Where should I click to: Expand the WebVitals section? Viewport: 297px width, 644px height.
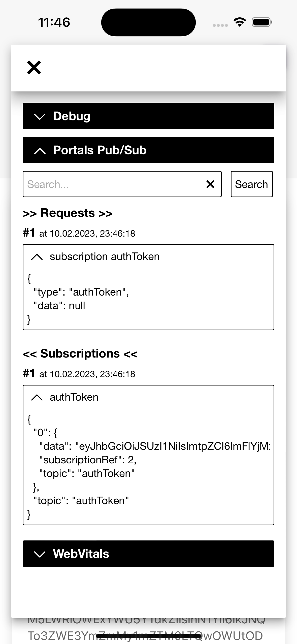tap(148, 554)
